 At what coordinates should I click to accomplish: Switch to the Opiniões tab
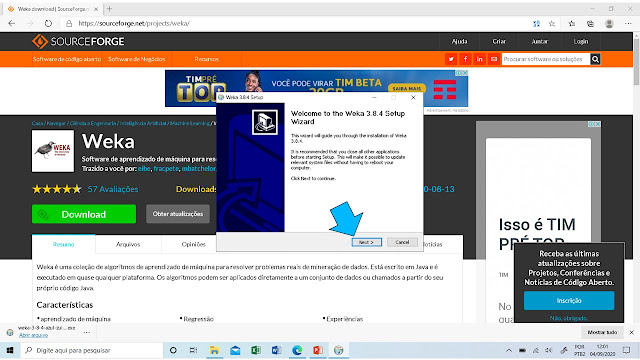click(193, 244)
